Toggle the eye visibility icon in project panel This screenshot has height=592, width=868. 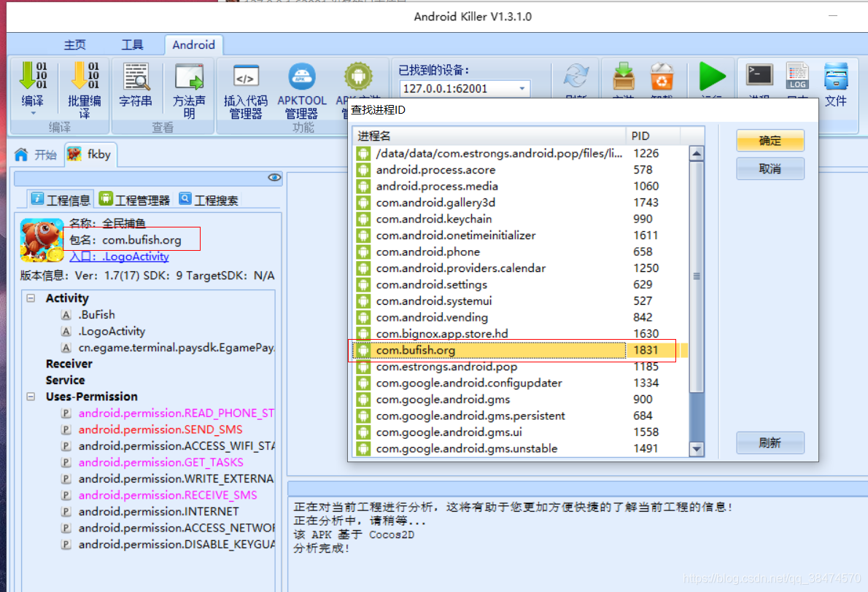[274, 178]
